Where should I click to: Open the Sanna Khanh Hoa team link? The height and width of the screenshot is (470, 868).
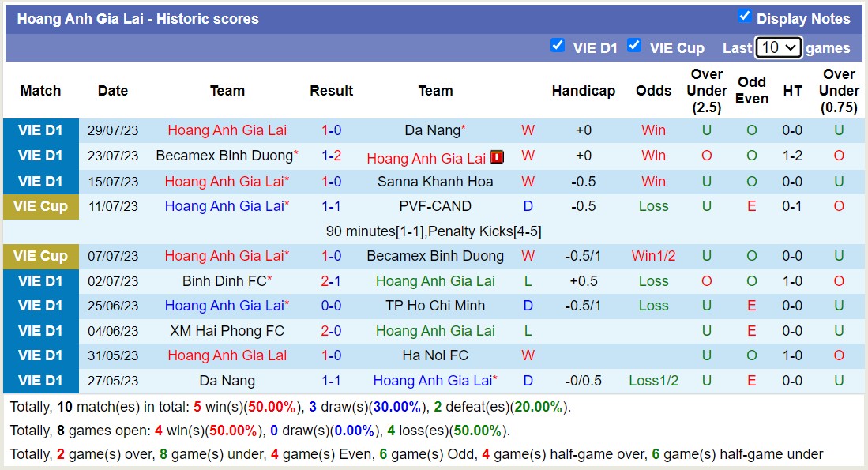tap(435, 181)
